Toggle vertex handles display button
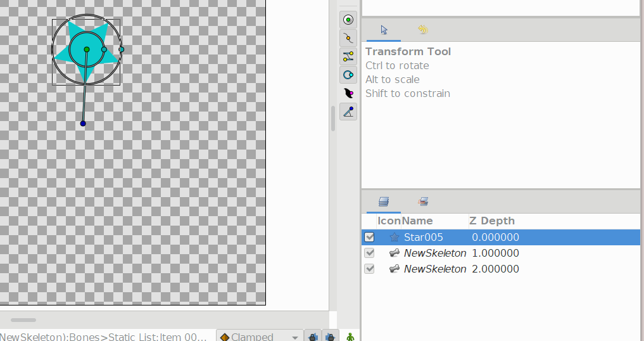644x341 pixels. point(348,38)
